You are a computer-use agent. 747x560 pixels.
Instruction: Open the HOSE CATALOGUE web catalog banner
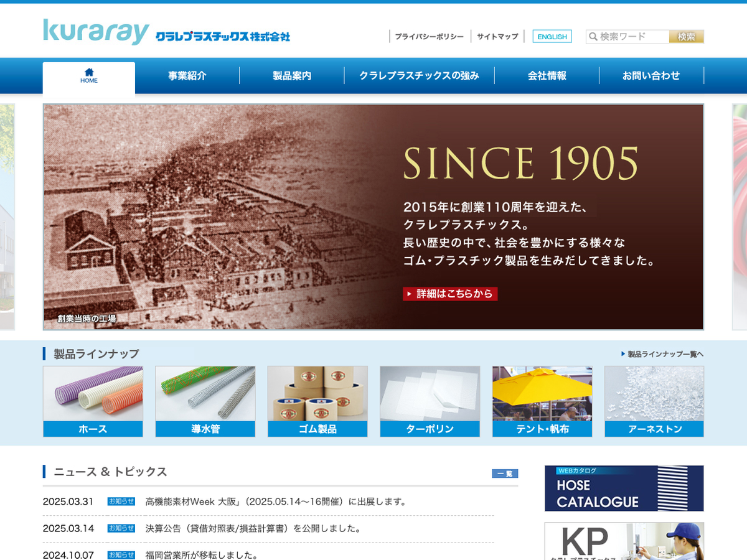coord(624,488)
